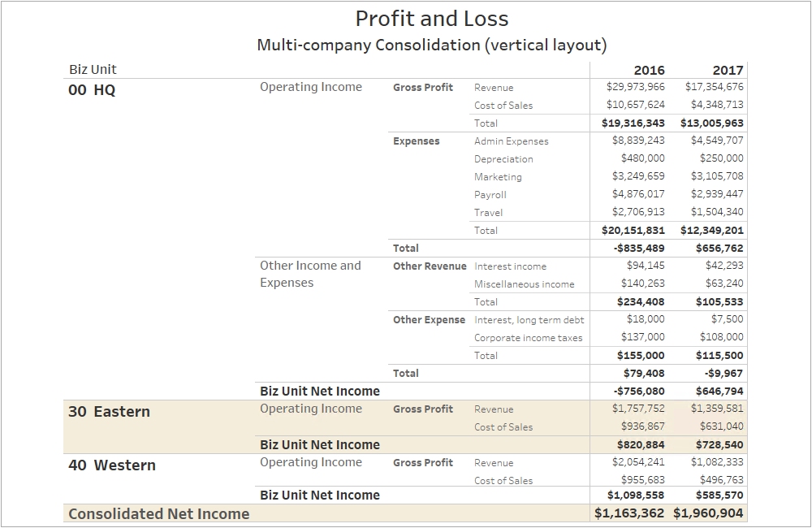
Task: Select the 40 Western business unit row
Action: click(112, 465)
